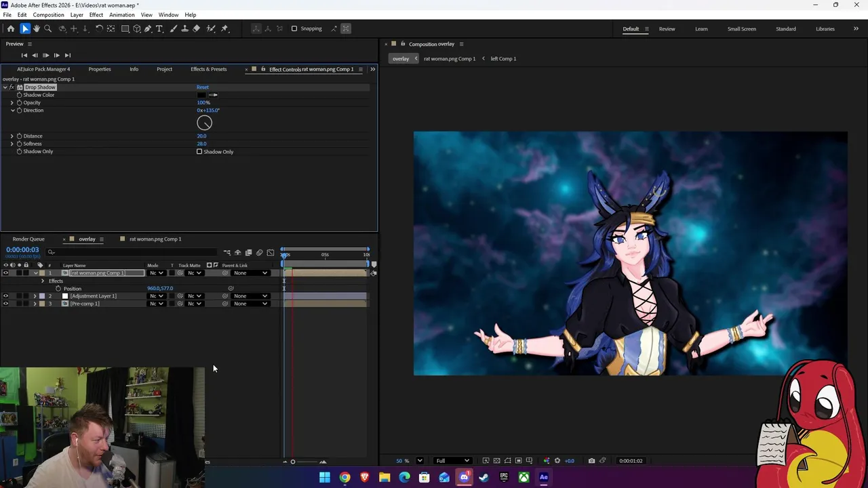Click the Composition Mini-Flowchart icon in timeline
This screenshot has width=868, height=488.
point(226,253)
